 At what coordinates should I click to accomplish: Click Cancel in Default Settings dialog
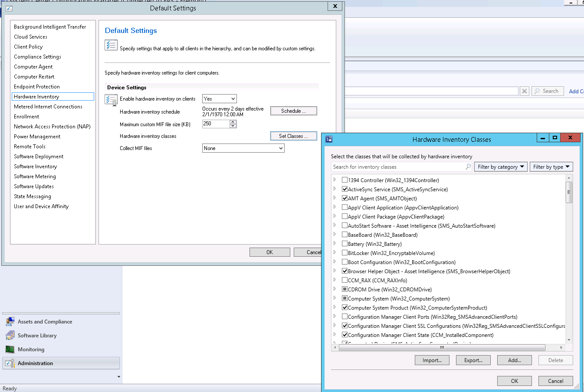click(308, 252)
